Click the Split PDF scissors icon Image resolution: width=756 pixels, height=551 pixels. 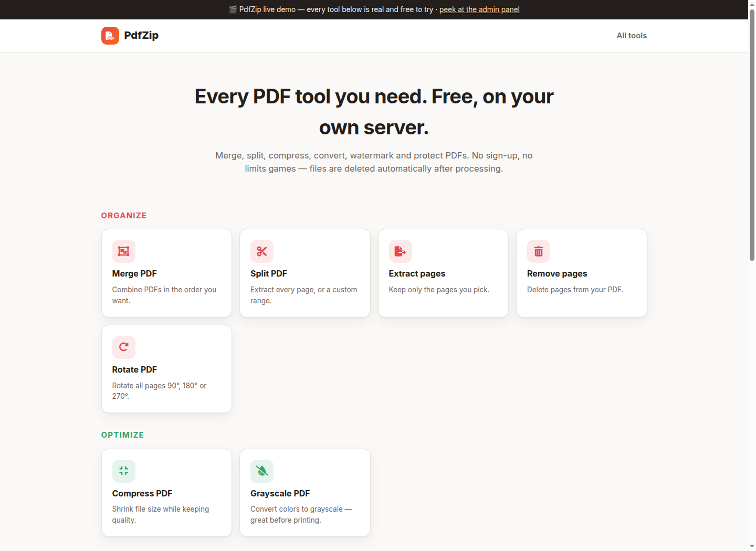pos(262,251)
